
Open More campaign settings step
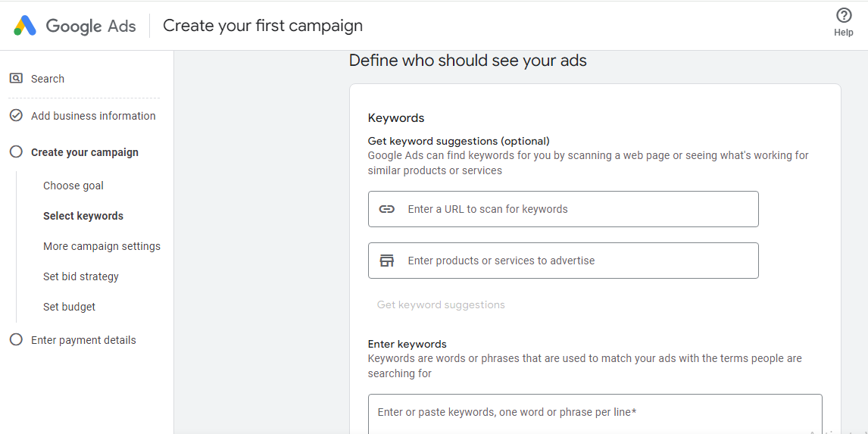point(101,246)
